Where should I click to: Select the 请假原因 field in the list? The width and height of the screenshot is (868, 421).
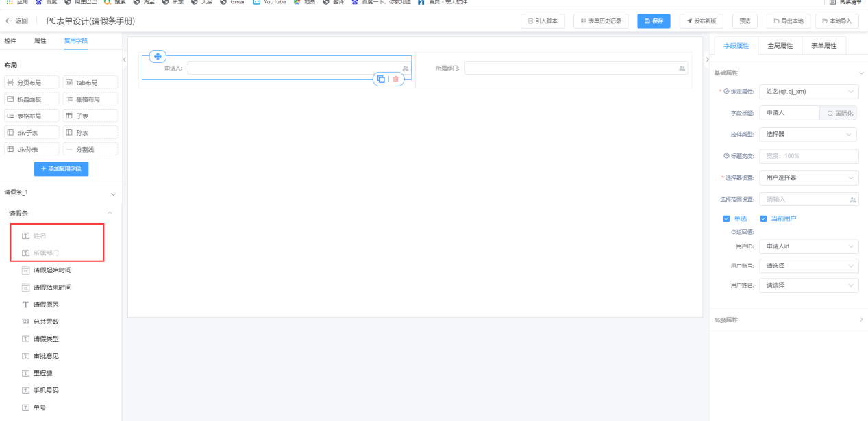coord(46,305)
